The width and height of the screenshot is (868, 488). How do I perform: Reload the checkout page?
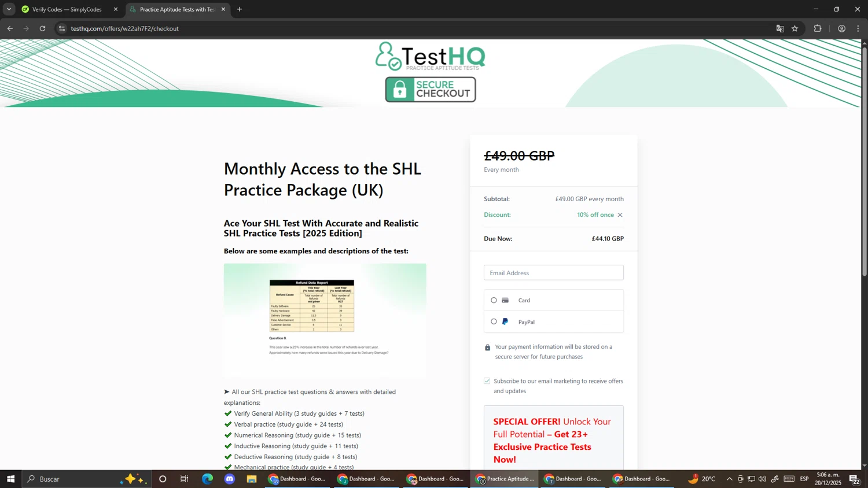point(42,28)
